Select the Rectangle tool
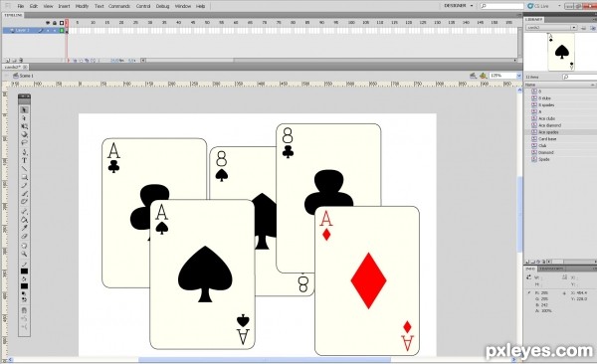 (24, 177)
